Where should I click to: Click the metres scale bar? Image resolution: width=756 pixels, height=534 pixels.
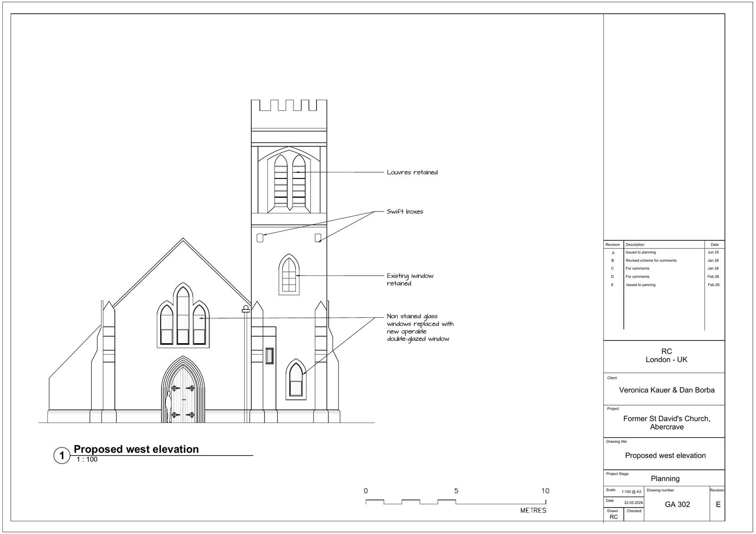point(455,501)
